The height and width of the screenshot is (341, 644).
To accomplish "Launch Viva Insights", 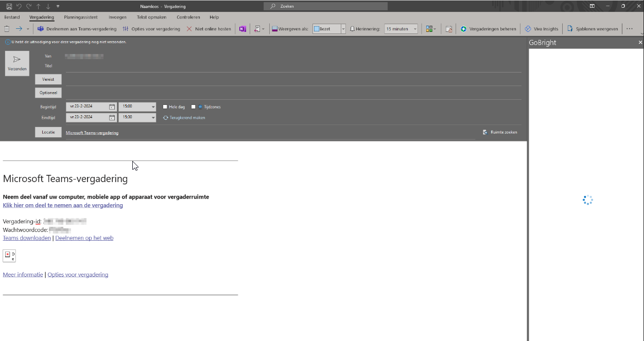I will [x=542, y=29].
